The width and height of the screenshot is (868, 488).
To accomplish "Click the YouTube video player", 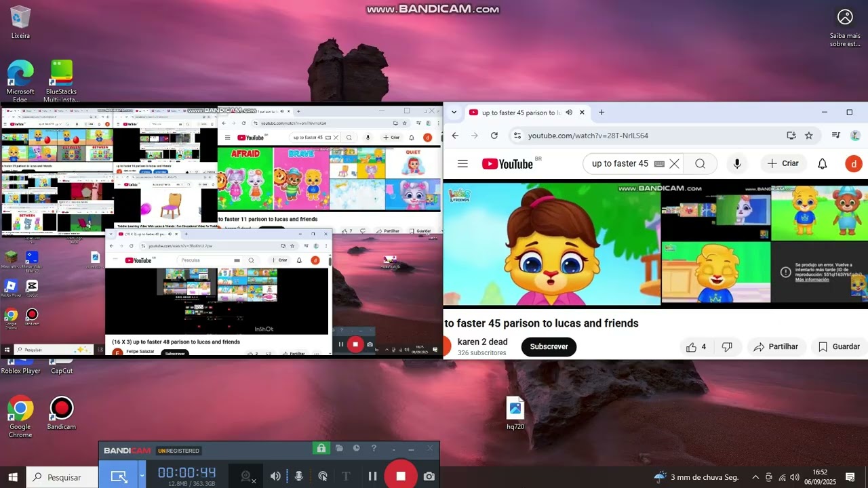I will click(655, 244).
